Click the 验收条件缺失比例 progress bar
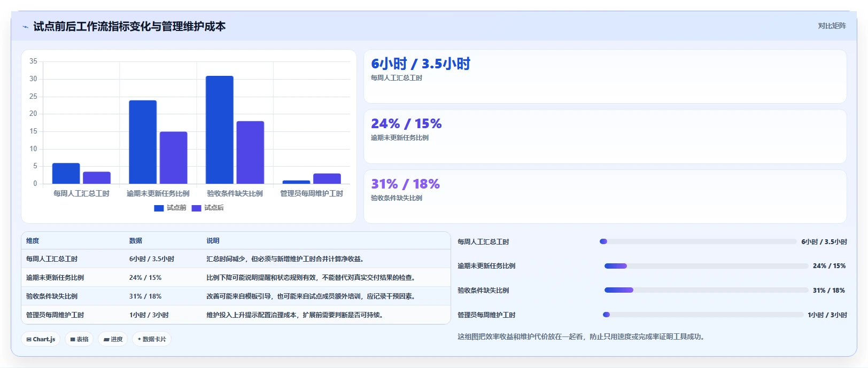Screen dimensions: 868x368 click(x=706, y=290)
